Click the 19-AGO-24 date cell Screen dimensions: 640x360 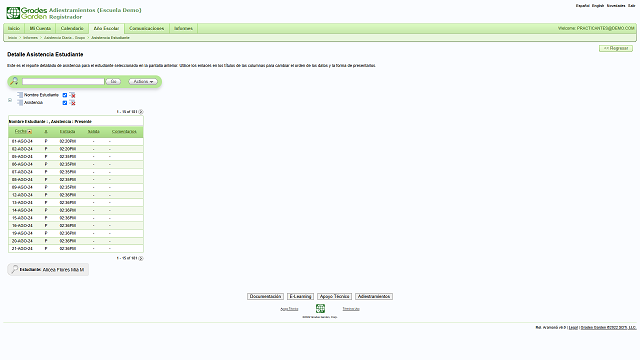click(x=22, y=233)
